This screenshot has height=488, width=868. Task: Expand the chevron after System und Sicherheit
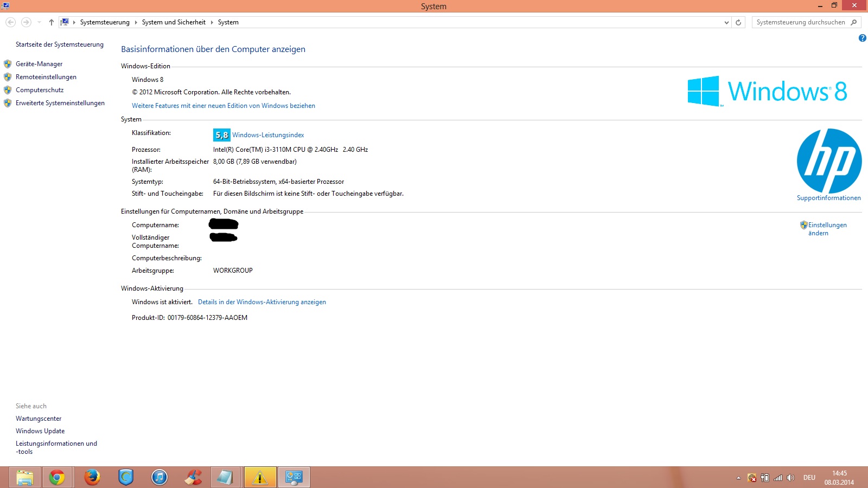[x=212, y=22]
